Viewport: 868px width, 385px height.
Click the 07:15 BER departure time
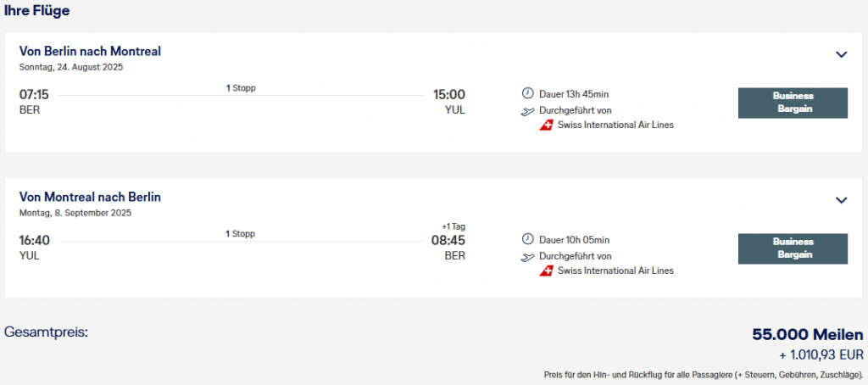tap(34, 95)
